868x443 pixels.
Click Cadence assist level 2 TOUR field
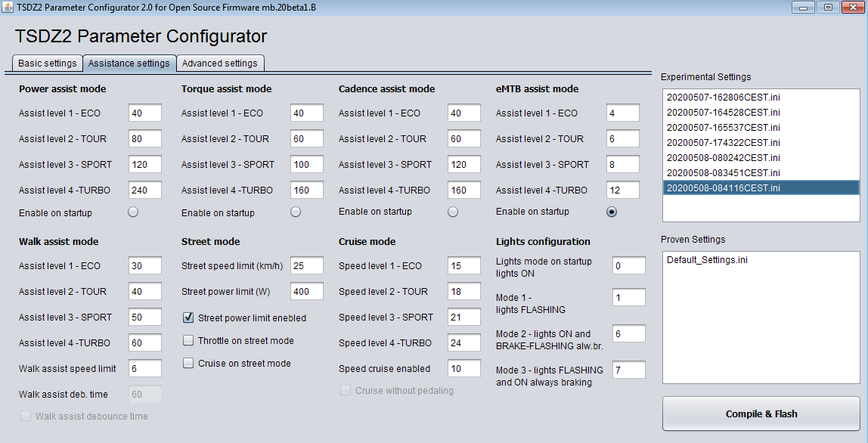(464, 138)
